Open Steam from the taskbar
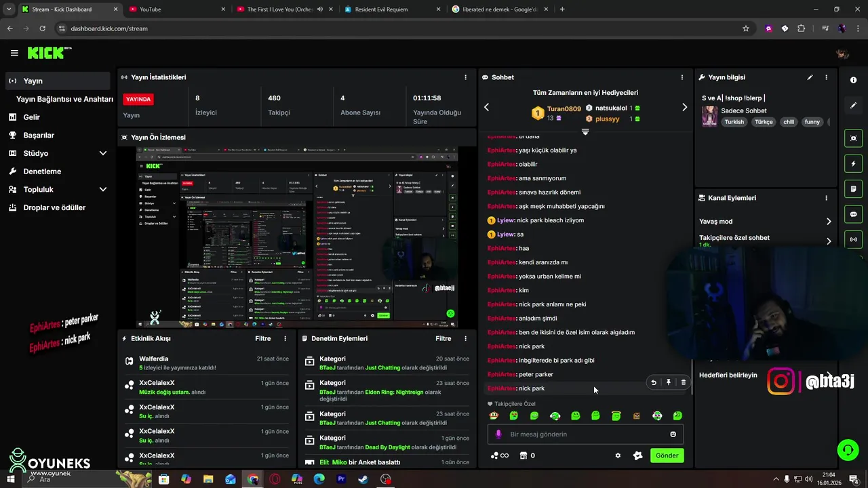The width and height of the screenshot is (868, 488). [x=363, y=479]
